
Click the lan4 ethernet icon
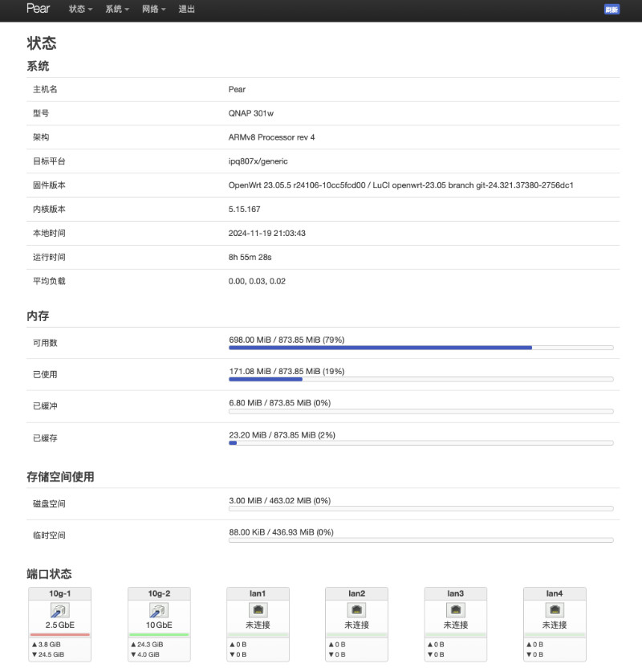555,609
